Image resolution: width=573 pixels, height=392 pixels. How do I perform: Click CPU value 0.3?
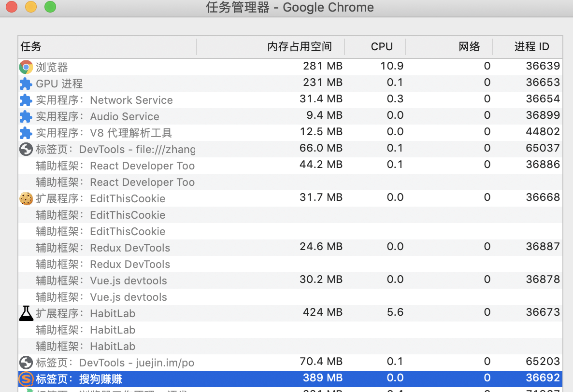pos(395,99)
